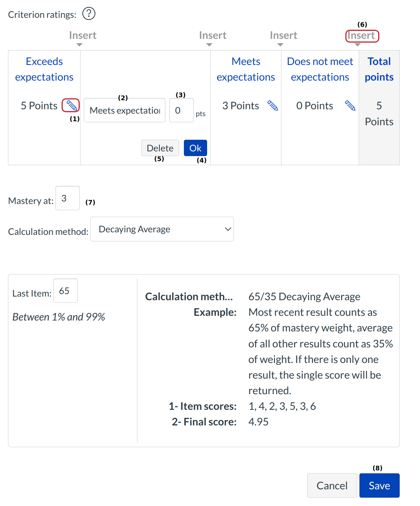The width and height of the screenshot is (420, 506).
Task: Click the Does not meet expectations title
Action: (320, 69)
